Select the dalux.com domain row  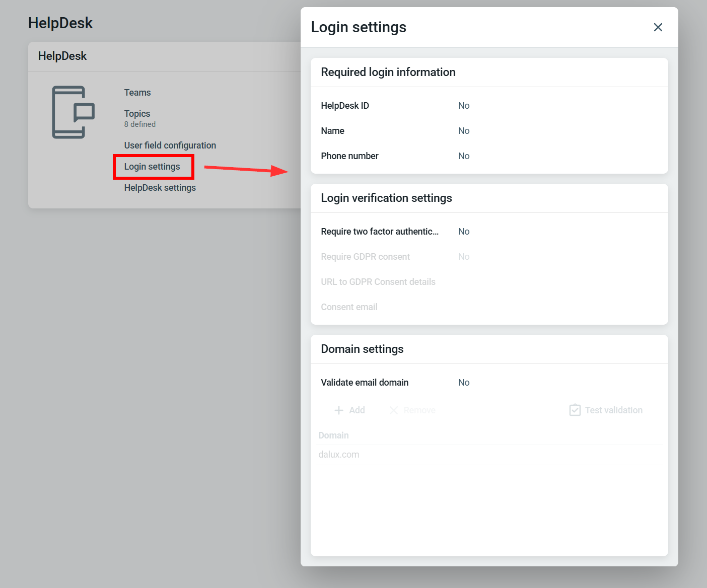click(339, 455)
